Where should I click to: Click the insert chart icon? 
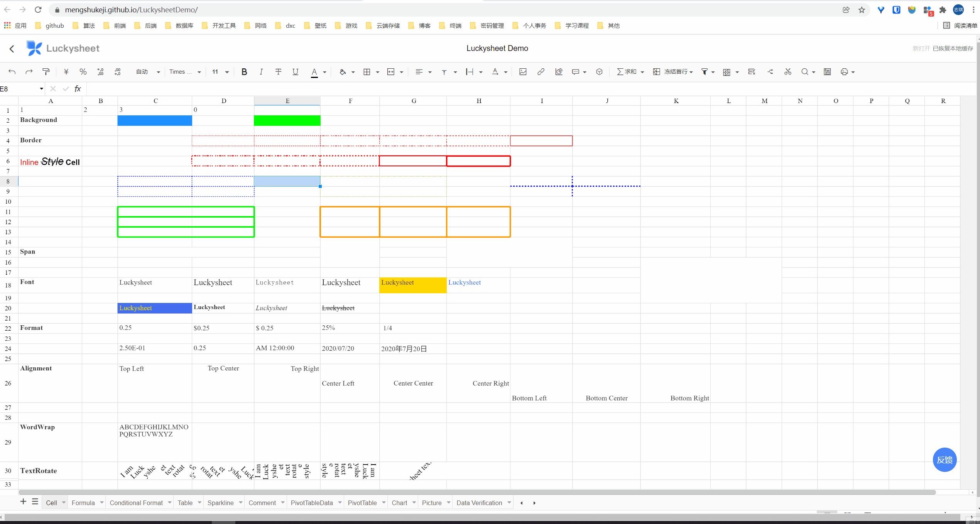tap(559, 72)
